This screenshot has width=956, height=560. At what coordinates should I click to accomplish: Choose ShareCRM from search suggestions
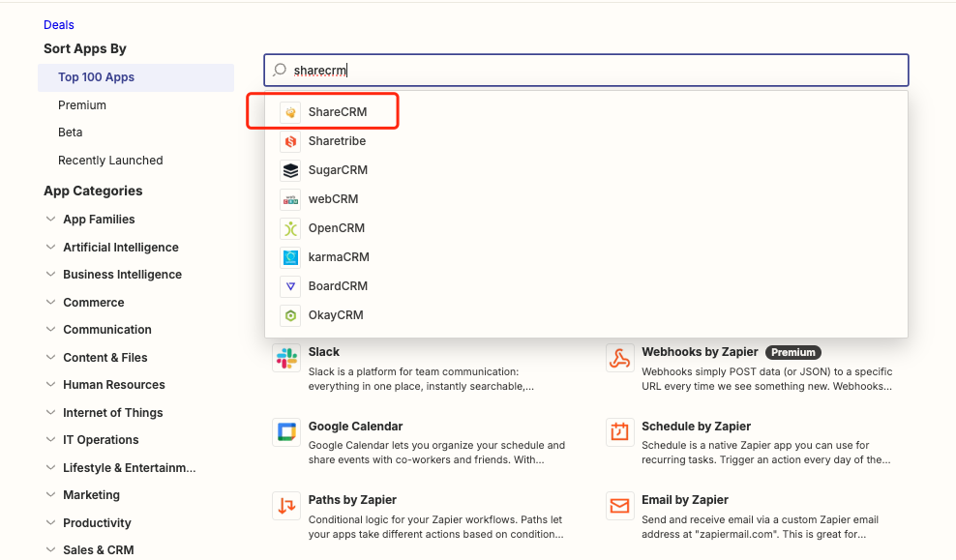pos(586,112)
